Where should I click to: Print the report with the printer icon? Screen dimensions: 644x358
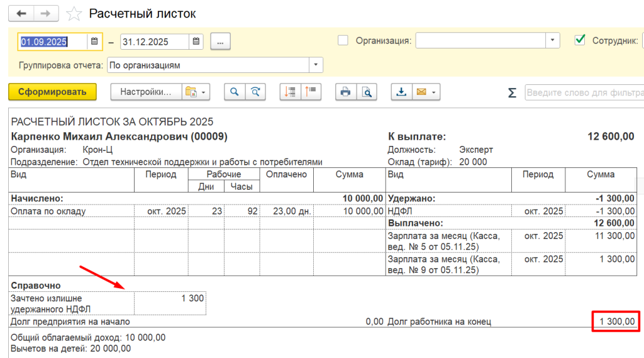tap(346, 92)
